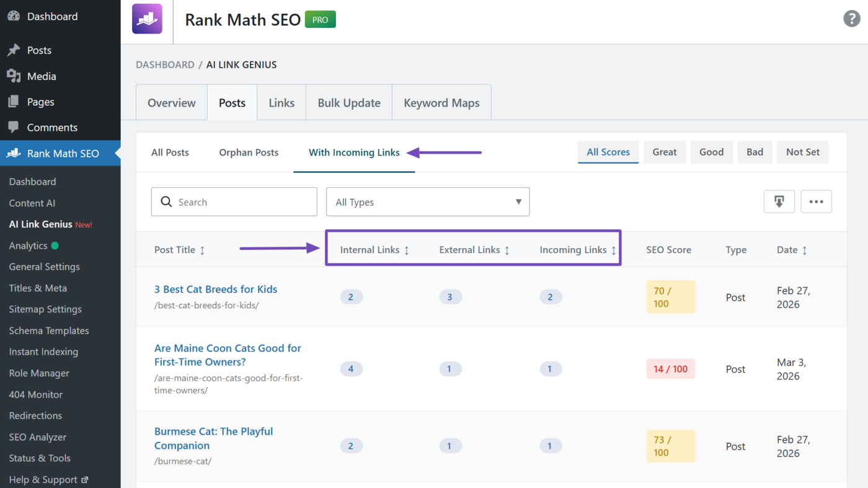Click external links count 3 for Cat Breeds post
The image size is (868, 488).
(x=450, y=297)
